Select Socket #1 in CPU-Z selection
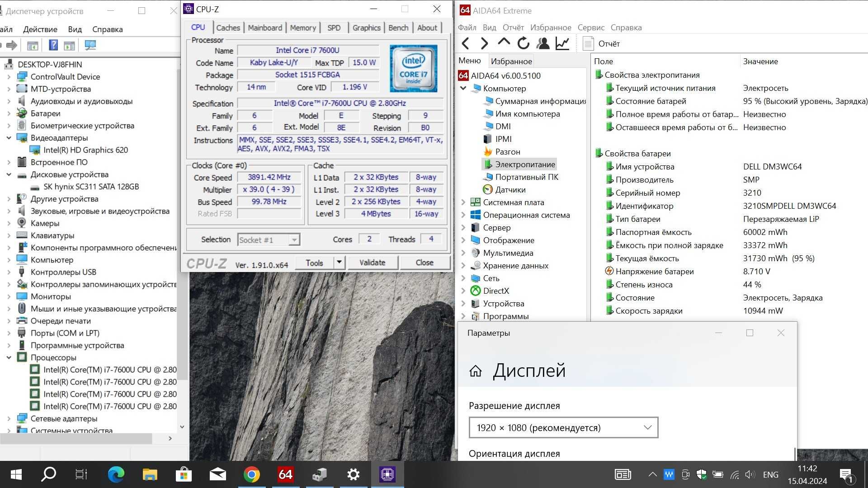Viewport: 868px width, 488px height. point(267,239)
